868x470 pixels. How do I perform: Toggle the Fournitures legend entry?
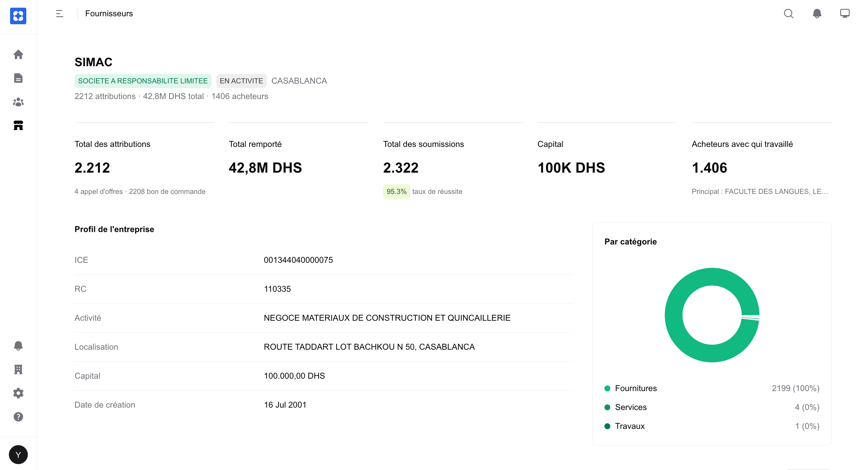pos(635,388)
